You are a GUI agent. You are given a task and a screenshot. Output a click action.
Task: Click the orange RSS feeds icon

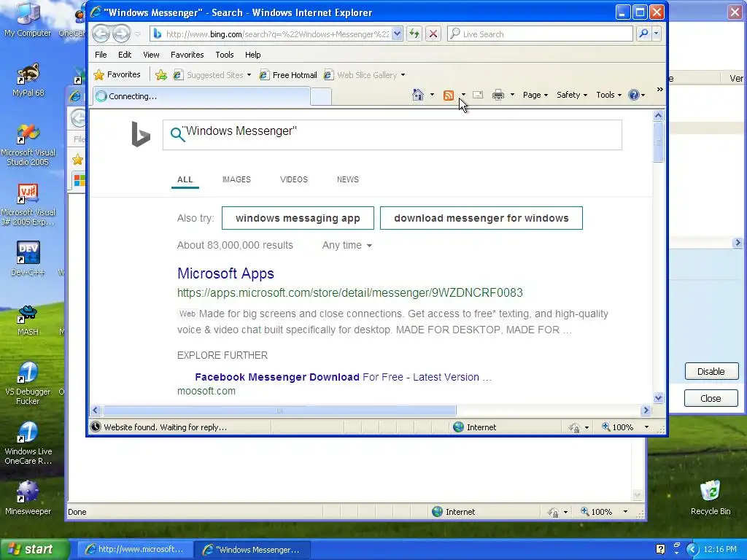click(449, 96)
